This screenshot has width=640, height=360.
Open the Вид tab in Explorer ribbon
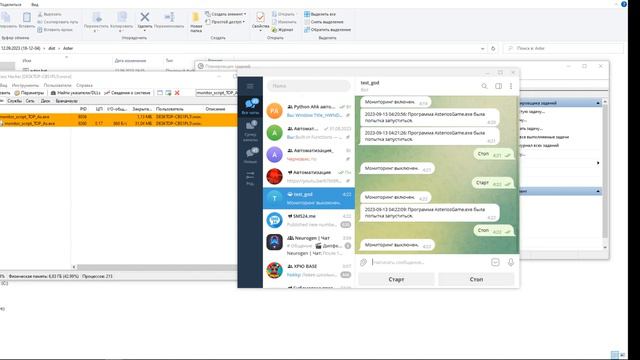(x=35, y=4)
